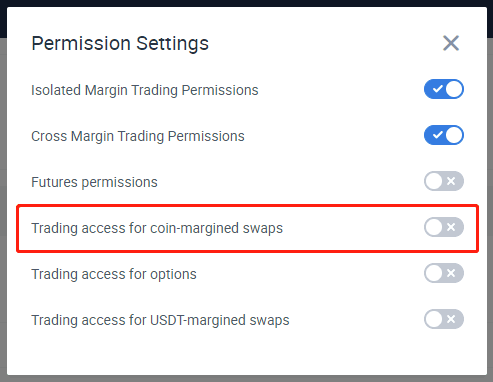Viewport: 493px width, 382px height.
Task: Click the Permission Settings dialog title
Action: [120, 44]
